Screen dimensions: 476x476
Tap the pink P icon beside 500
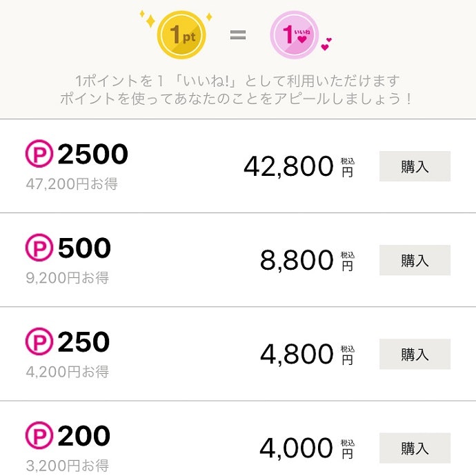pos(39,248)
